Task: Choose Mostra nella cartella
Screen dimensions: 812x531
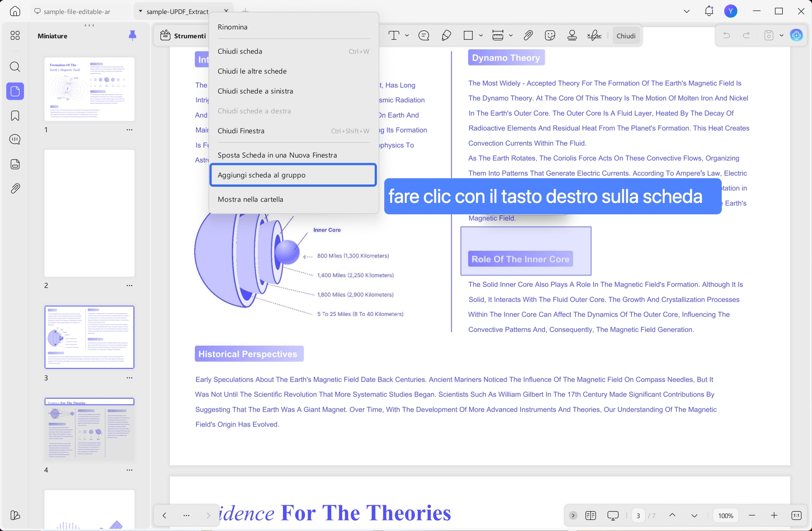Action: [x=294, y=199]
